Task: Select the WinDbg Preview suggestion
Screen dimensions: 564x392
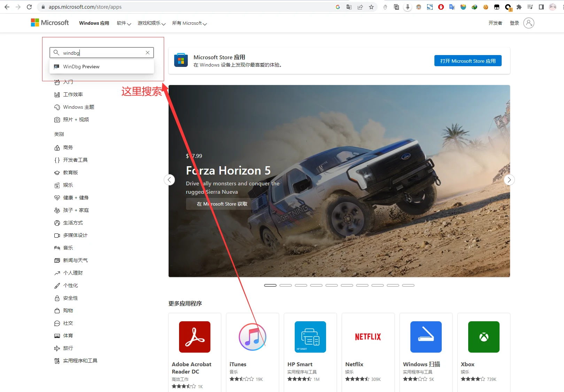Action: (x=102, y=67)
